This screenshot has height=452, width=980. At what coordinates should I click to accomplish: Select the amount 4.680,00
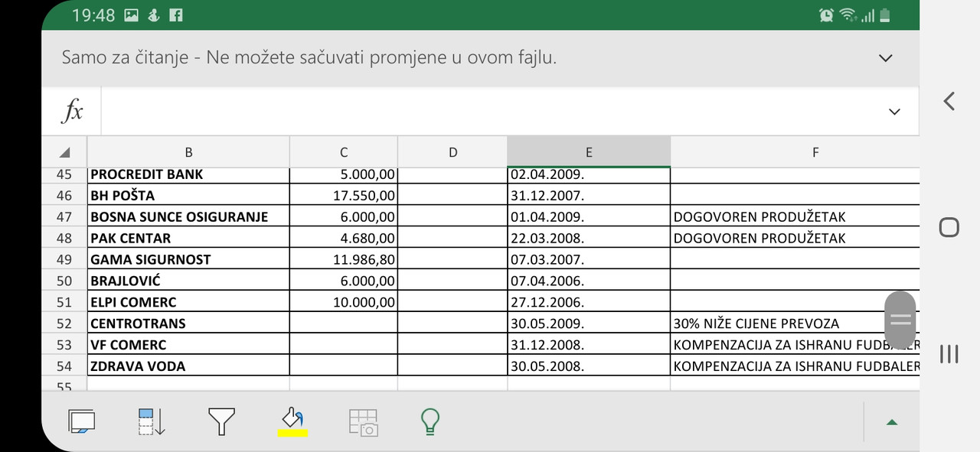[x=344, y=238]
